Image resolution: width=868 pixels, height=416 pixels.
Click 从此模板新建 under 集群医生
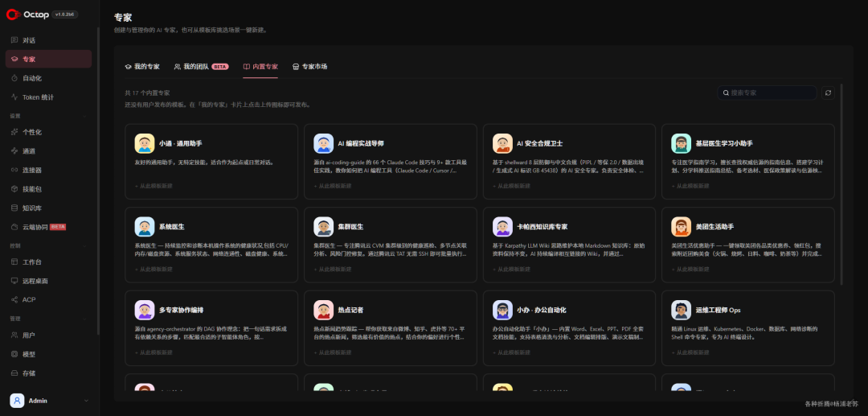tap(333, 270)
